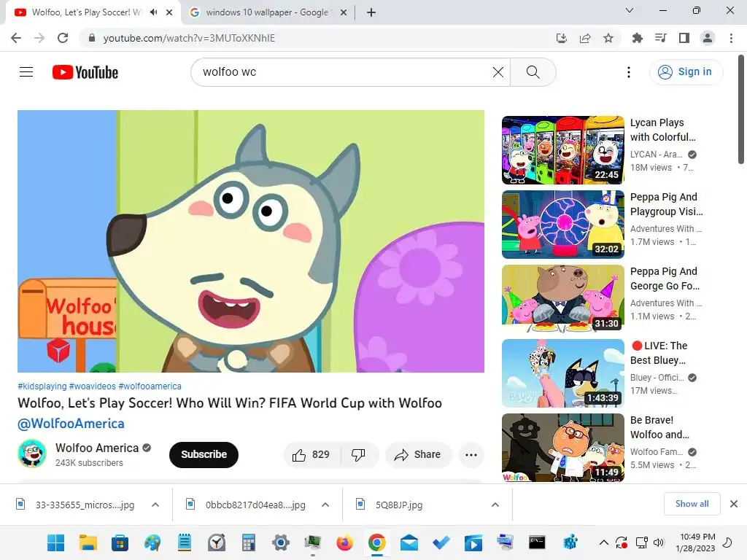Viewport: 747px width, 560px height.
Task: Open Chrome profile avatar
Action: pyautogui.click(x=708, y=38)
